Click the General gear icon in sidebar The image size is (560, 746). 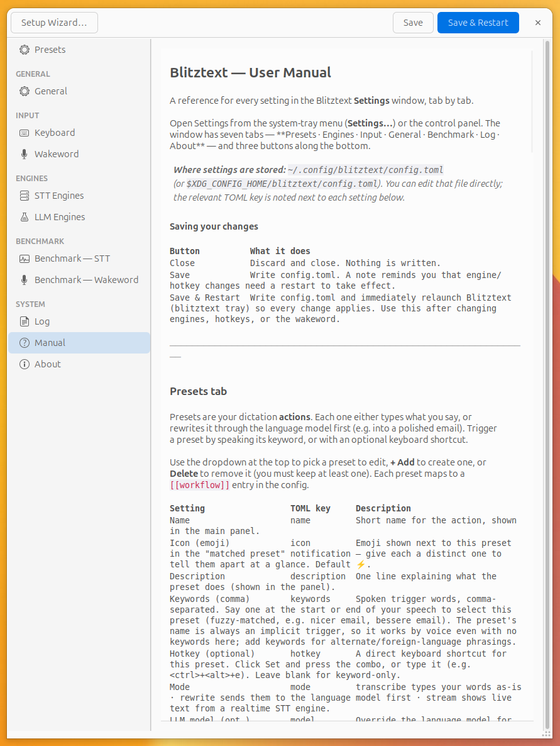click(25, 91)
